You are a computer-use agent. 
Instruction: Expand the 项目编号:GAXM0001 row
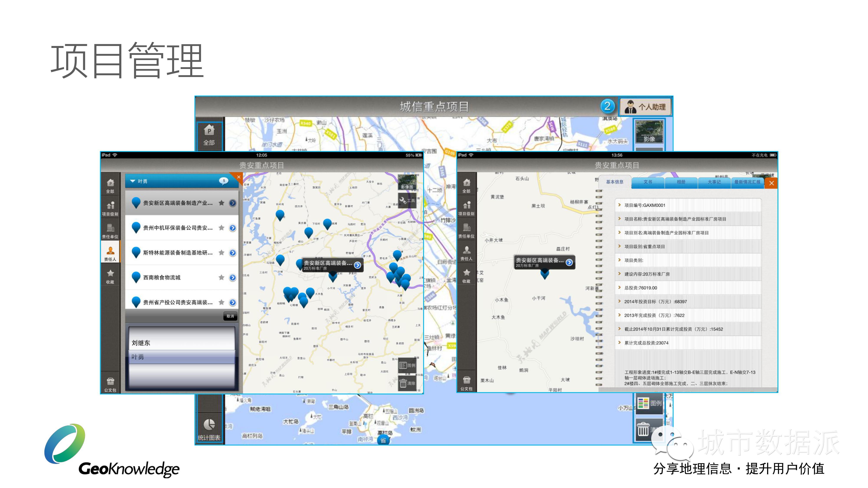pyautogui.click(x=688, y=205)
